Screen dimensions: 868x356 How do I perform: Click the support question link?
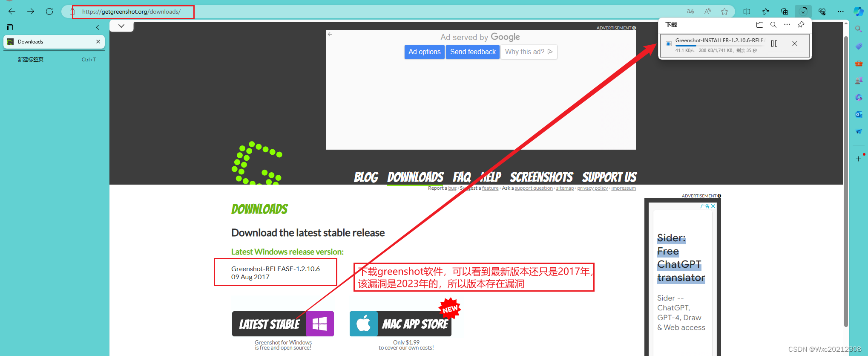tap(534, 188)
